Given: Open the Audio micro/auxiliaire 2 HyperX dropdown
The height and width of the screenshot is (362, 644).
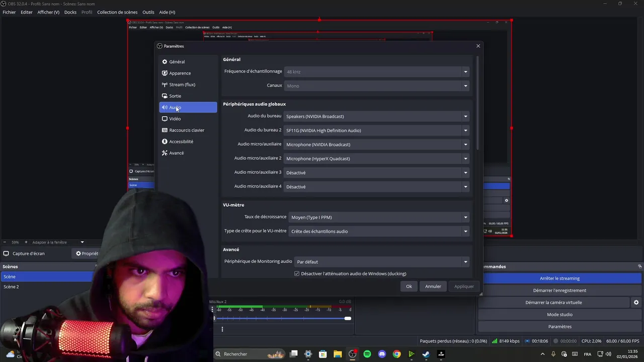Looking at the screenshot, I should [x=376, y=158].
